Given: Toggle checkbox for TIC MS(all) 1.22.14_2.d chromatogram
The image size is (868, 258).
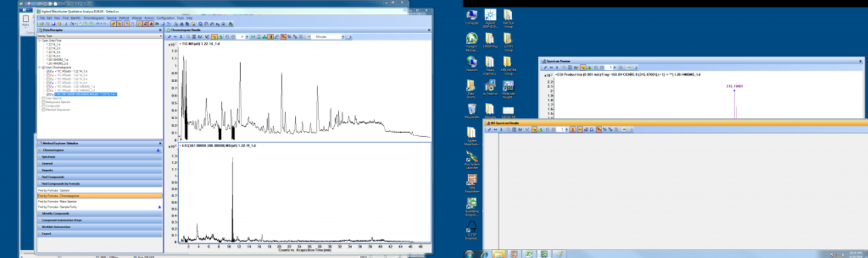Looking at the screenshot, I should pos(48,75).
